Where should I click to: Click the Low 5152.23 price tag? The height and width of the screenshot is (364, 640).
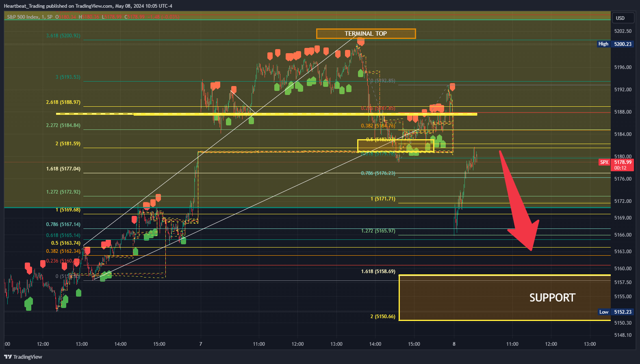coord(616,312)
